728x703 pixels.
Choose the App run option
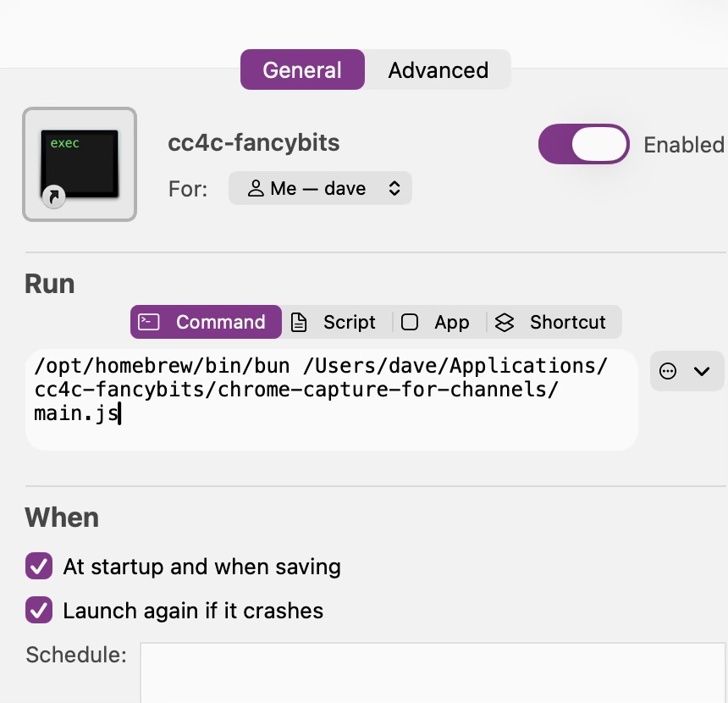coord(435,322)
